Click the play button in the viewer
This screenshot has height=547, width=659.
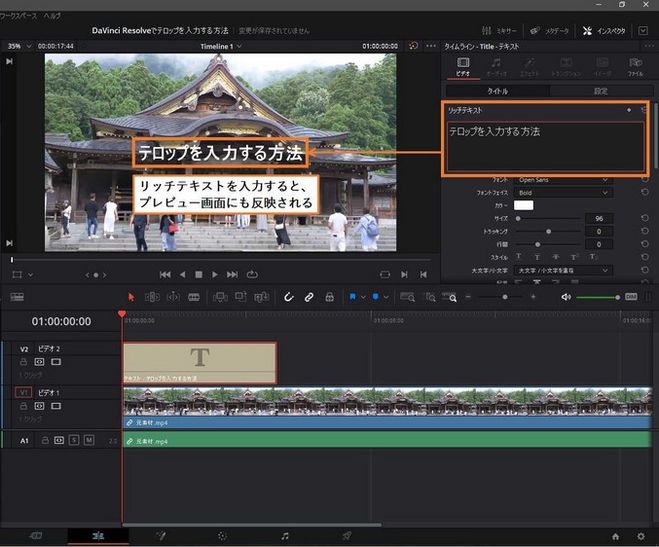pos(215,274)
